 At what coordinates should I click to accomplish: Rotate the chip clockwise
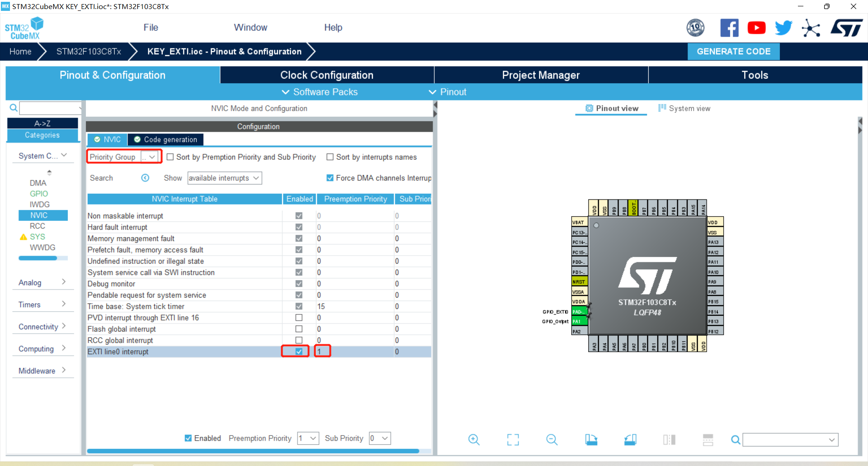[x=591, y=439]
